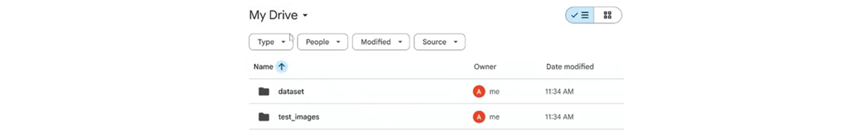
Task: Click the Owner column header
Action: tap(485, 67)
